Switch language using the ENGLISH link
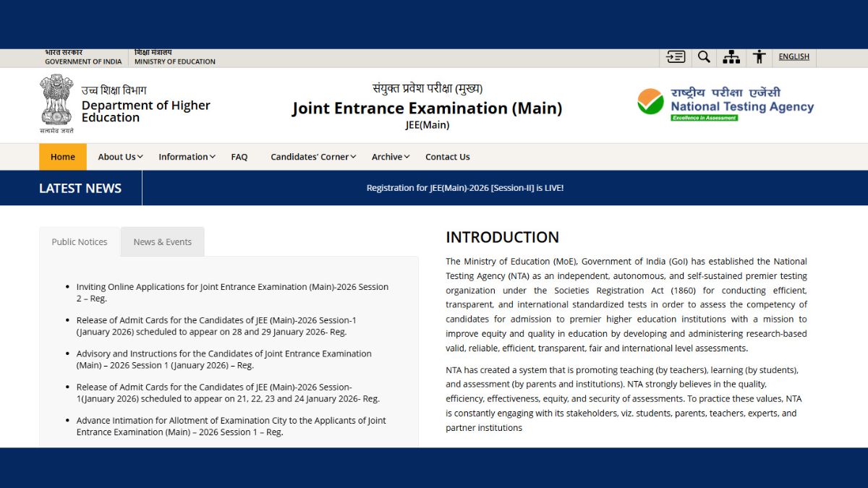Screen dimensions: 868x488 tap(793, 57)
